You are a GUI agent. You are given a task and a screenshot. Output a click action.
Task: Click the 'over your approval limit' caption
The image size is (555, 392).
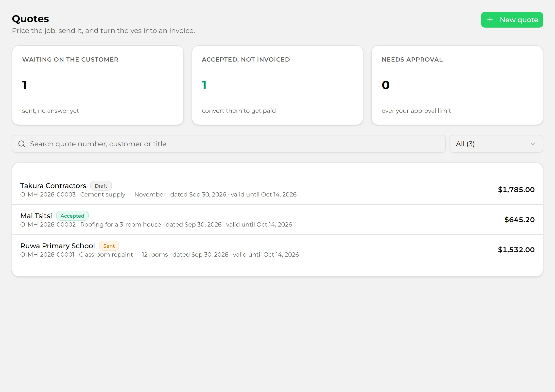tap(416, 111)
